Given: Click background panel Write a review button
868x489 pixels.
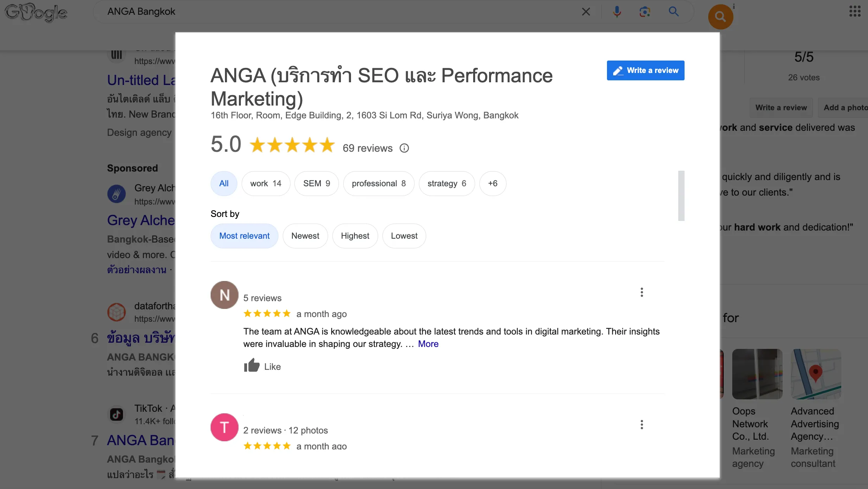Looking at the screenshot, I should click(x=781, y=108).
